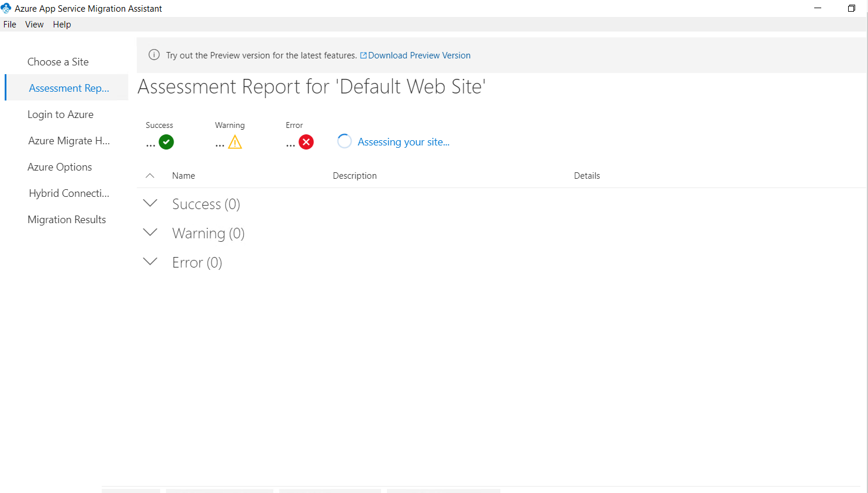Viewport: 868px width, 493px height.
Task: Select Migration Results in the sidebar
Action: point(67,219)
